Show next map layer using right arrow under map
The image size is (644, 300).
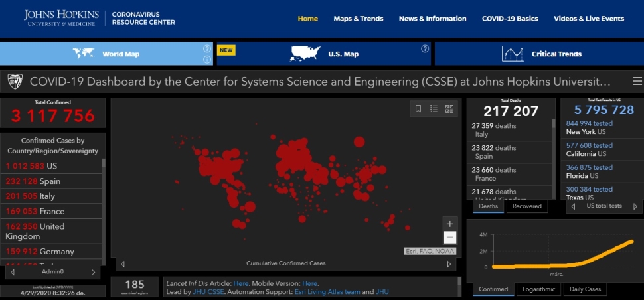click(x=449, y=264)
